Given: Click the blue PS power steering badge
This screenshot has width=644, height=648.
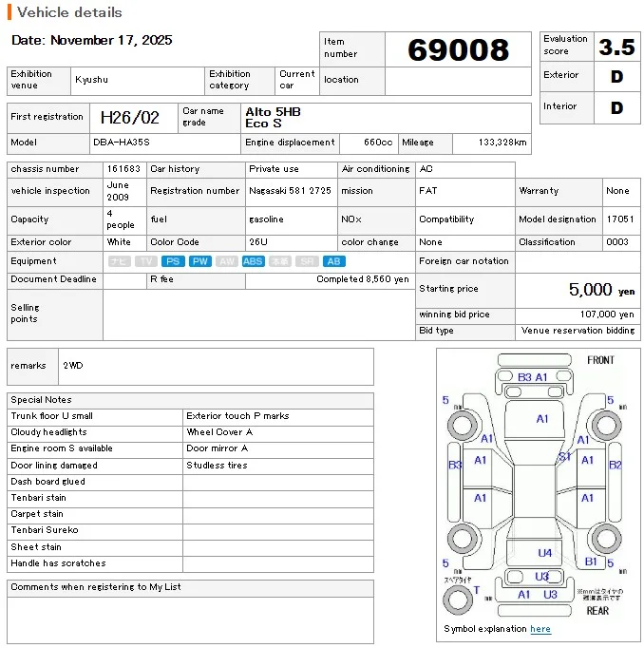Looking at the screenshot, I should tap(173, 261).
